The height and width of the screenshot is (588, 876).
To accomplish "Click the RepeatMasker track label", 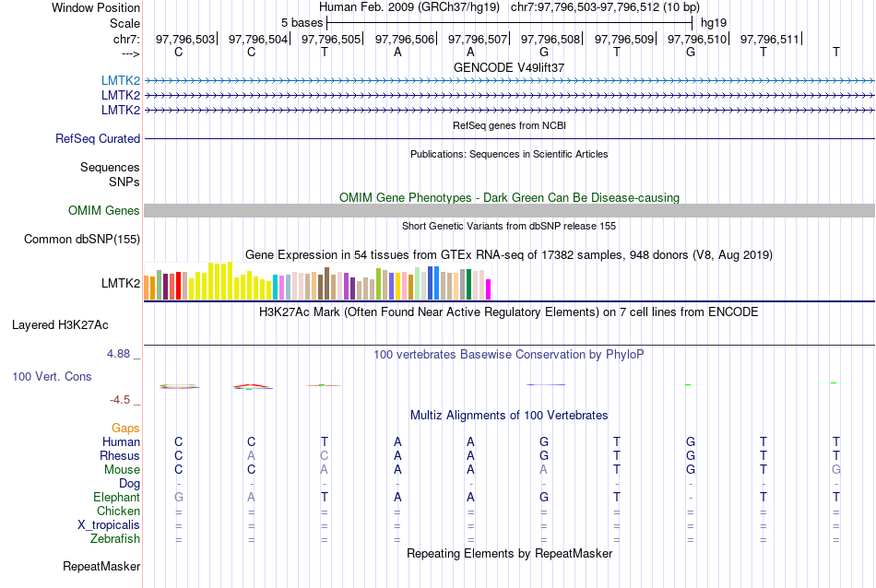I will (101, 566).
